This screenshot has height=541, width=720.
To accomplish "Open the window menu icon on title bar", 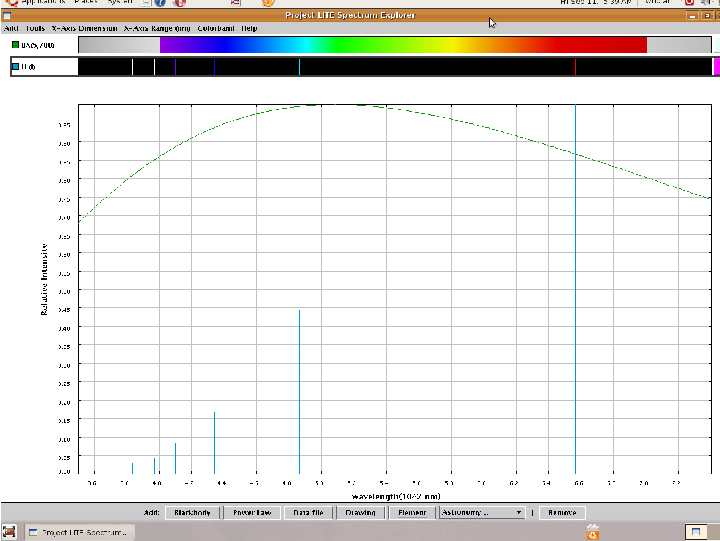I will (7, 16).
